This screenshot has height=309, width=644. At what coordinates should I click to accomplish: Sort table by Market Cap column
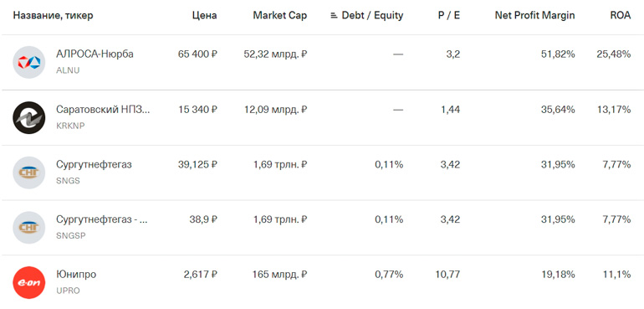[x=279, y=16]
